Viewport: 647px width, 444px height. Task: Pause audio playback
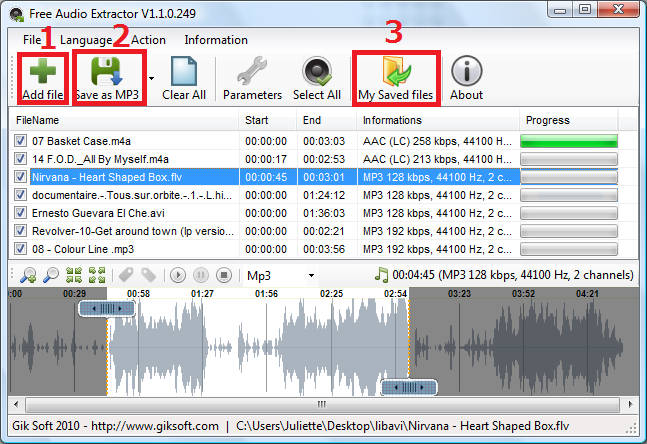(x=201, y=275)
